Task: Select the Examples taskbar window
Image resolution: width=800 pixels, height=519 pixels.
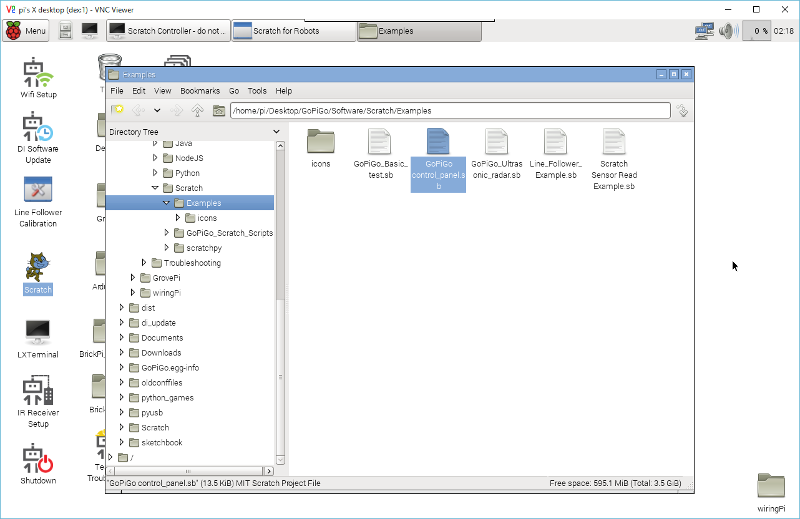Action: (419, 31)
